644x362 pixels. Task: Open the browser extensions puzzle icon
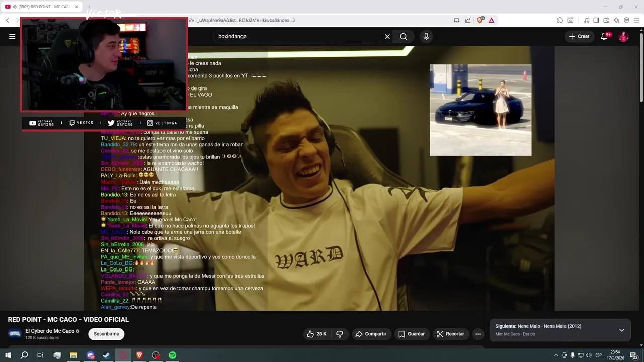(560, 20)
